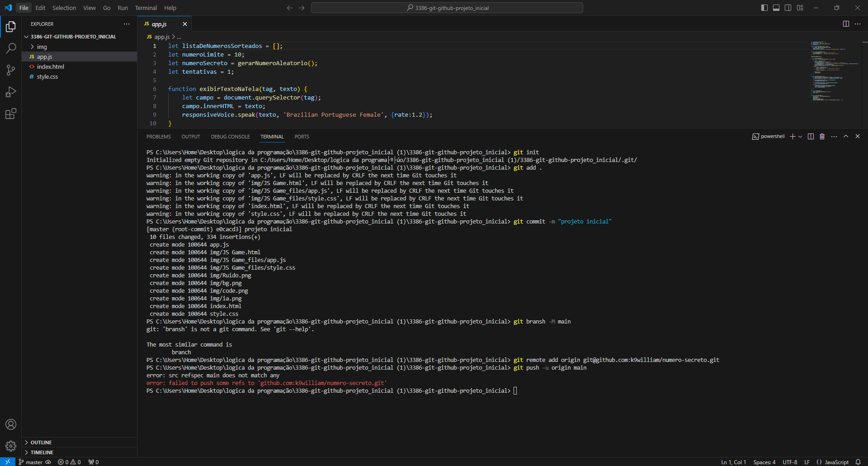Maximize the panel size with chevron
868x466 pixels.
(x=846, y=136)
